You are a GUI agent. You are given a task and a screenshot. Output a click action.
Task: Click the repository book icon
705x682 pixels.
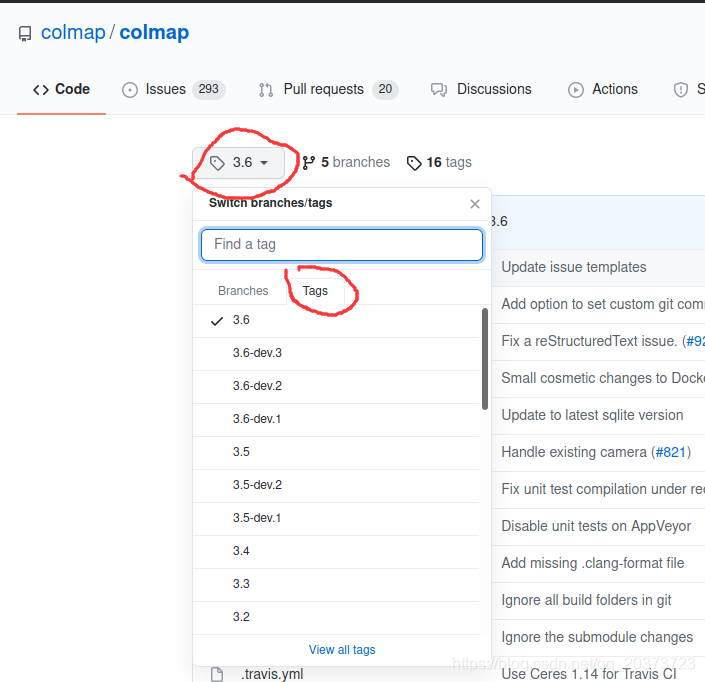(x=25, y=34)
